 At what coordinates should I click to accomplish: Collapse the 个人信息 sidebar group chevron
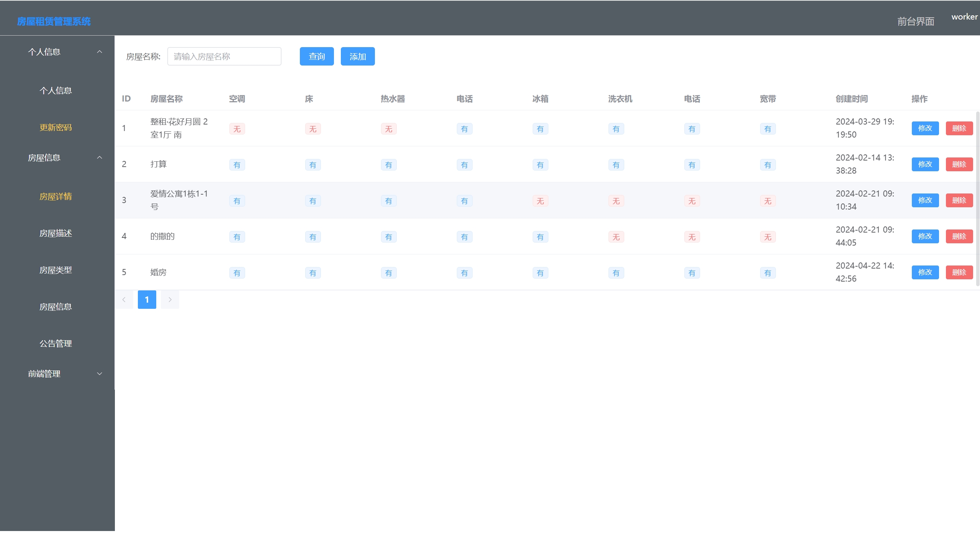tap(100, 52)
